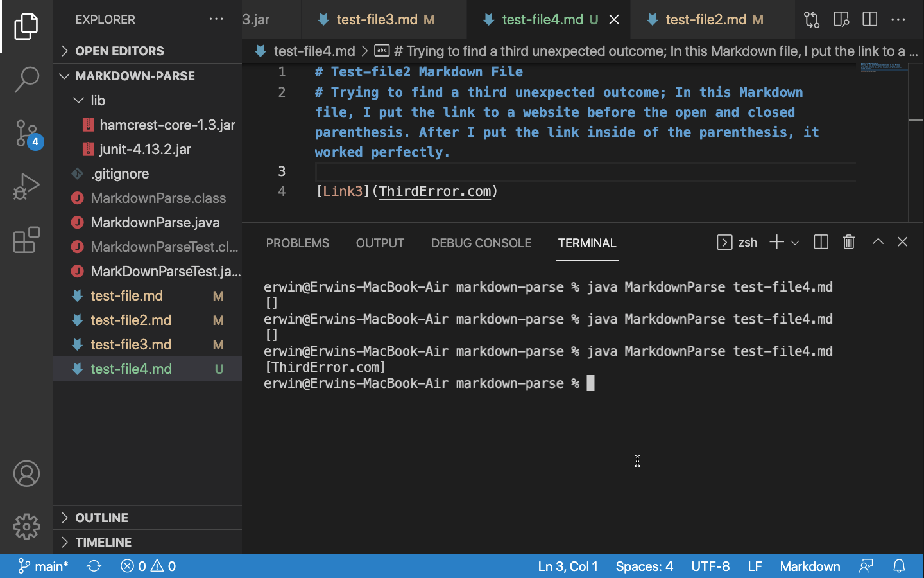Synchronize changes in status bar
924x578 pixels.
tap(94, 566)
